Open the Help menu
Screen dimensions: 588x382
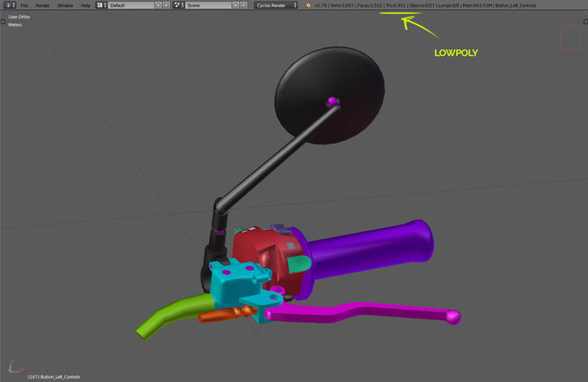tap(85, 5)
